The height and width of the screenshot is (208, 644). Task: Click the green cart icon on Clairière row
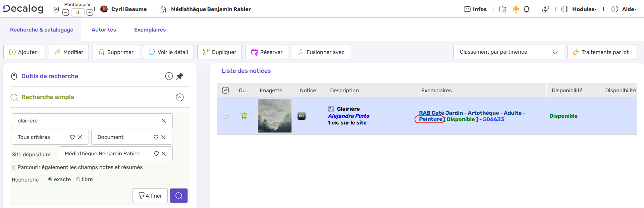[x=244, y=116]
